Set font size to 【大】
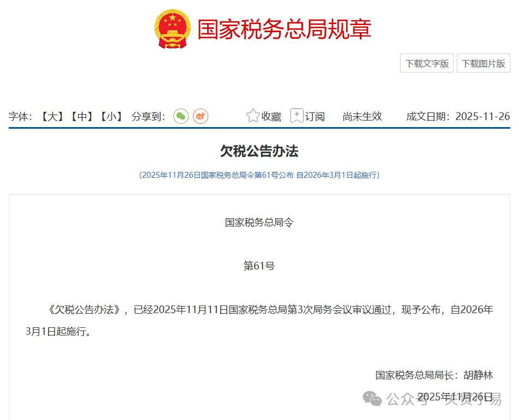This screenshot has height=420, width=519. (x=53, y=117)
